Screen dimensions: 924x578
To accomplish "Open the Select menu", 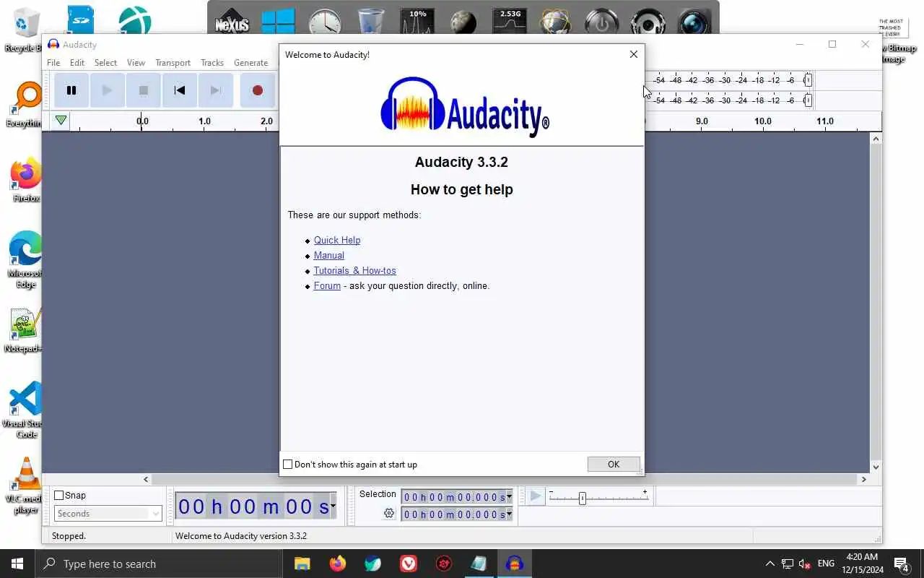I will (105, 63).
